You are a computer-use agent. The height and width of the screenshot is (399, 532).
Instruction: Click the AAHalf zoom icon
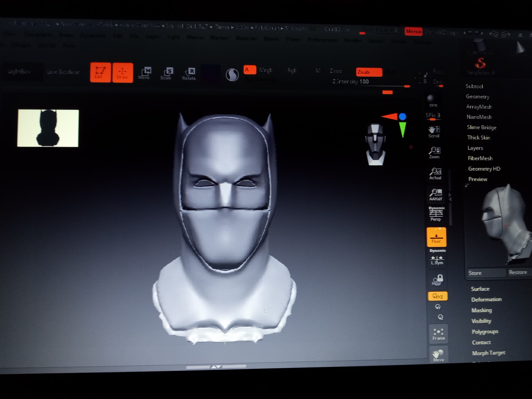[436, 195]
